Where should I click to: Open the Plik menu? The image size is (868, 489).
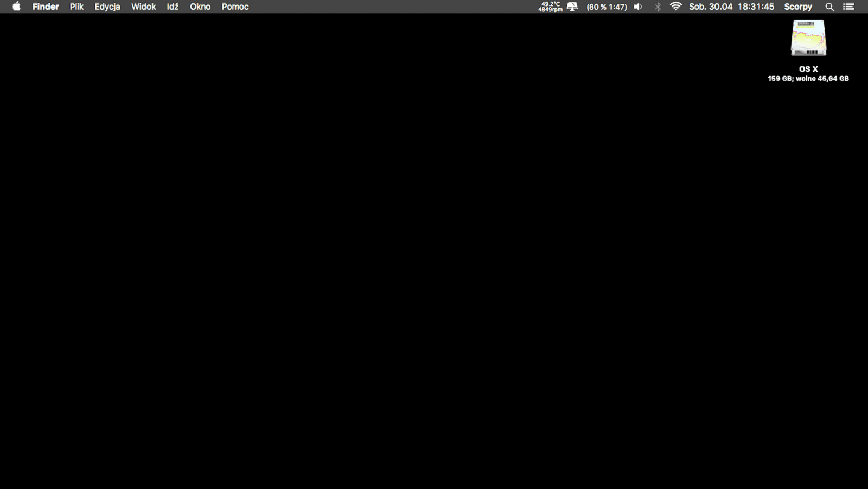point(76,7)
